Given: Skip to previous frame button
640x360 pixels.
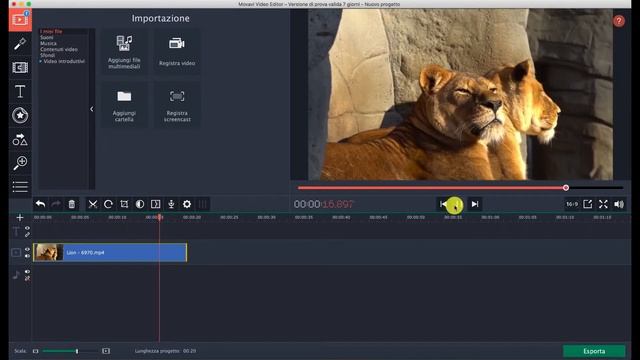Looking at the screenshot, I should 443,204.
